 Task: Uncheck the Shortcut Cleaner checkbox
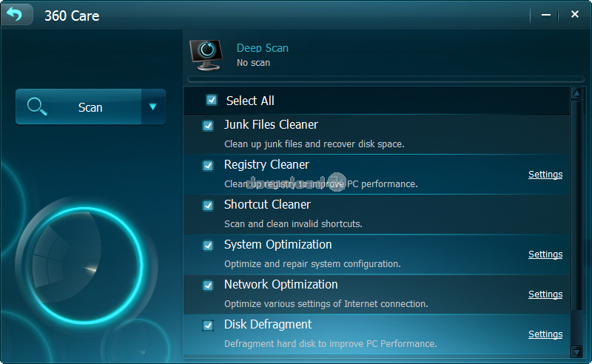(208, 206)
